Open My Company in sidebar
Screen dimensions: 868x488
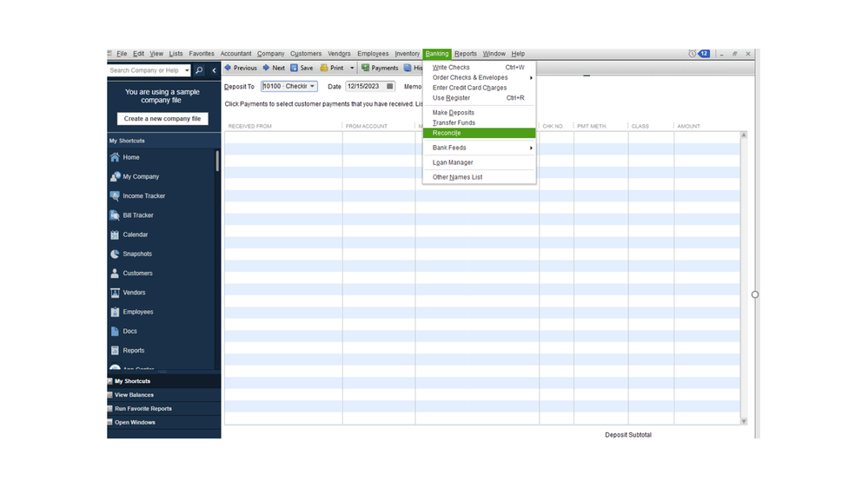click(x=141, y=176)
